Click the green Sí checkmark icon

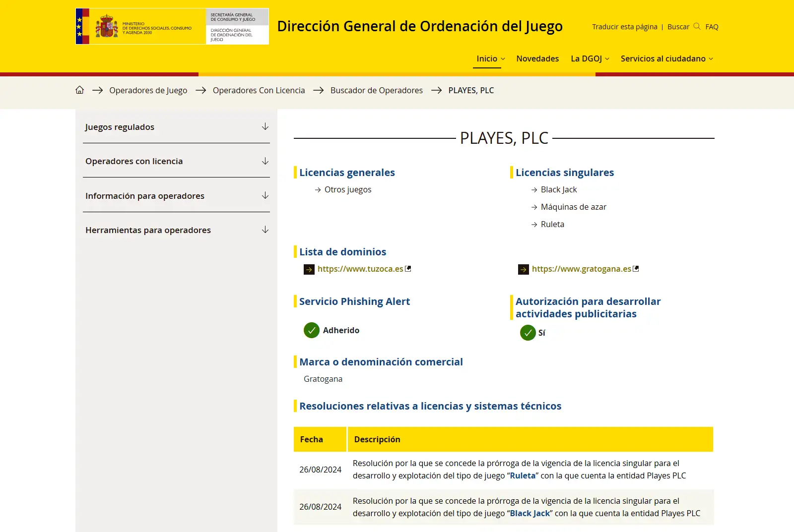528,333
